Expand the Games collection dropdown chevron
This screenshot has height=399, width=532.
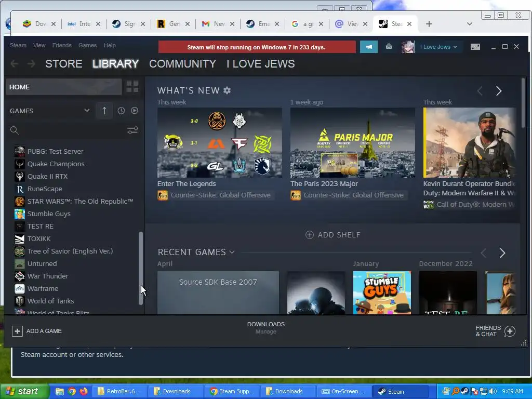(x=87, y=111)
